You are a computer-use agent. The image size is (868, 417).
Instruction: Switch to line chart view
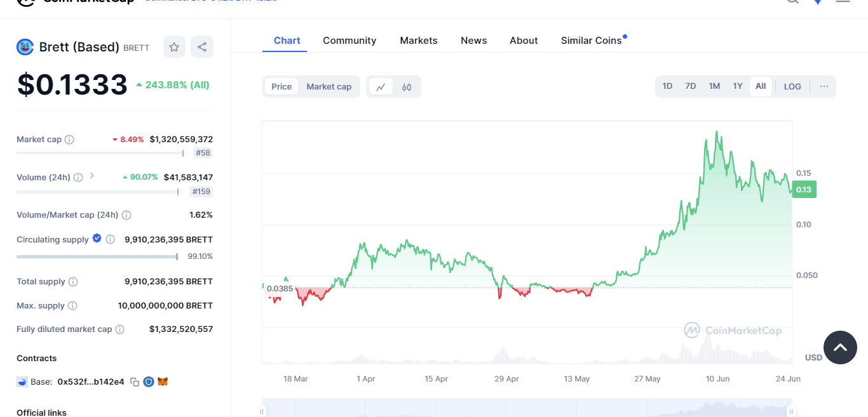pyautogui.click(x=381, y=87)
